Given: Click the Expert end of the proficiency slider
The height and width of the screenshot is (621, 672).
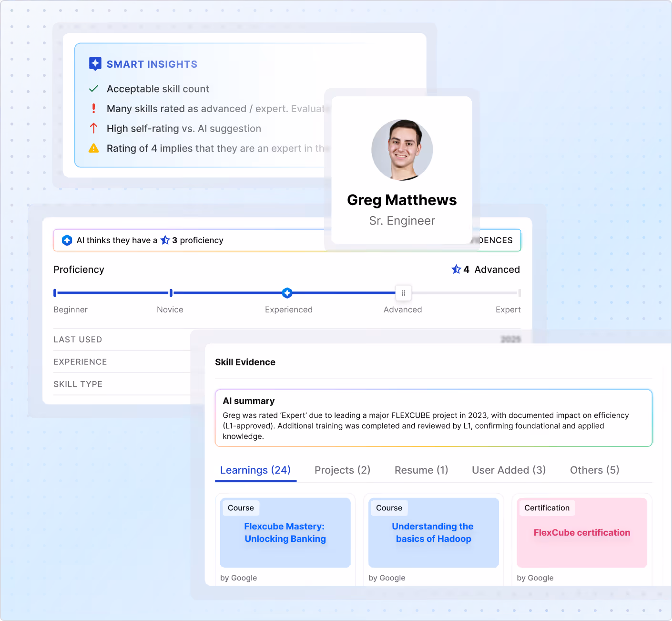Looking at the screenshot, I should coord(519,293).
